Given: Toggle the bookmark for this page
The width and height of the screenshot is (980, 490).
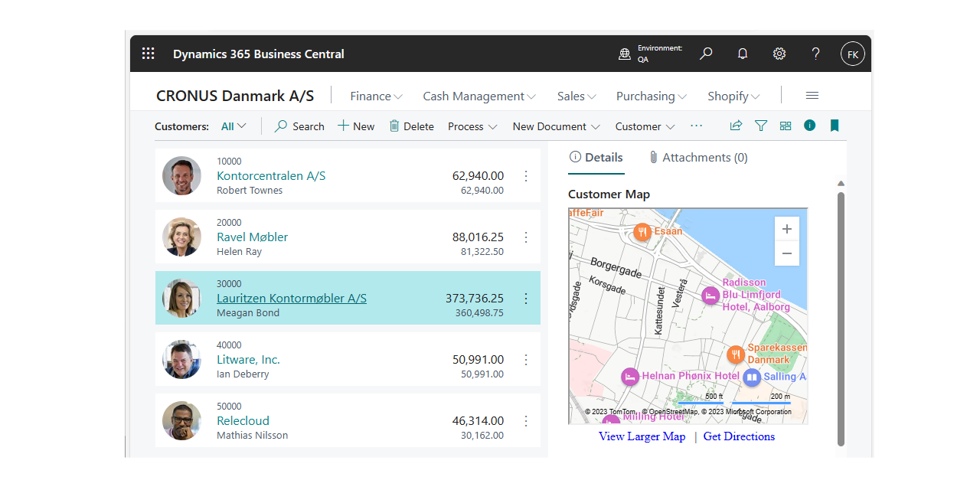Looking at the screenshot, I should click(835, 126).
